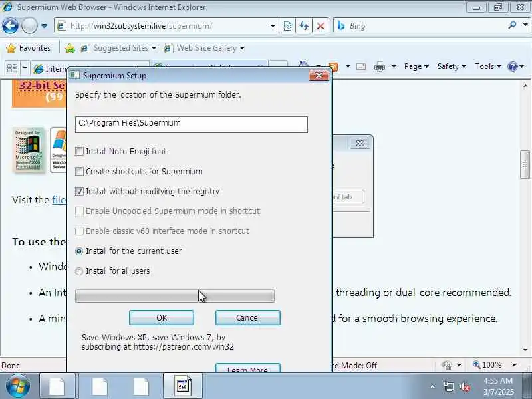Click the Windows 2000 logo badge
The height and width of the screenshot is (399, 532).
coord(29,150)
